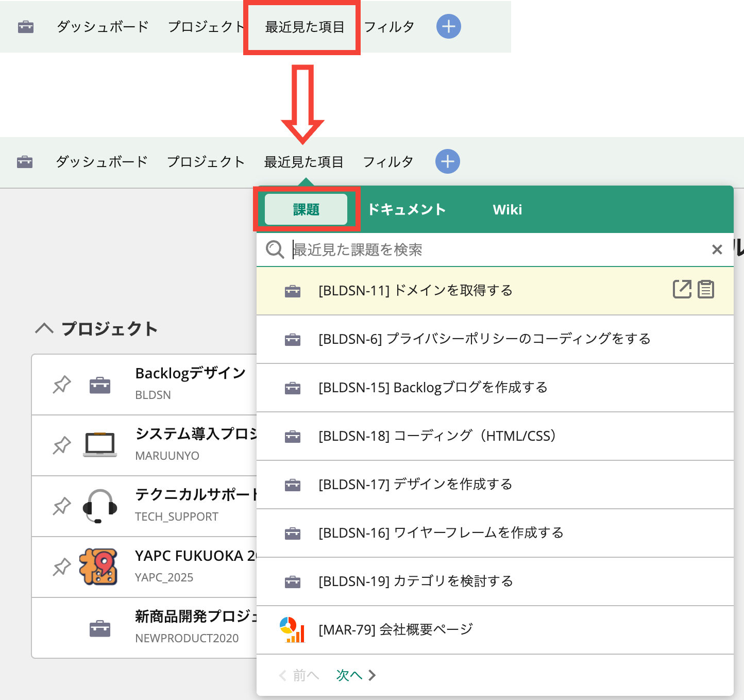The width and height of the screenshot is (744, 700).
Task: Go to next page with 次へ
Action: tap(356, 675)
